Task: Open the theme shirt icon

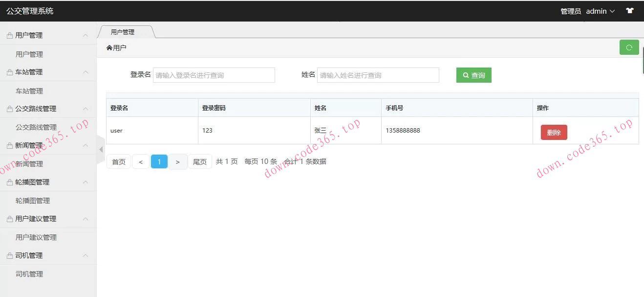Action: [x=630, y=11]
